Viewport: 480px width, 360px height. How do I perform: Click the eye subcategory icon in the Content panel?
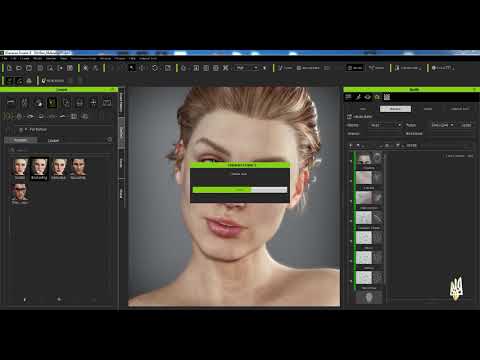(x=30, y=116)
